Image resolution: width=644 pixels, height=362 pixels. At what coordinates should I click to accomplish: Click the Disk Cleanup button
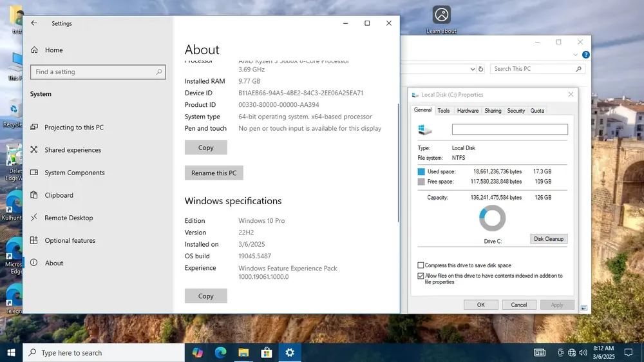[x=549, y=239]
